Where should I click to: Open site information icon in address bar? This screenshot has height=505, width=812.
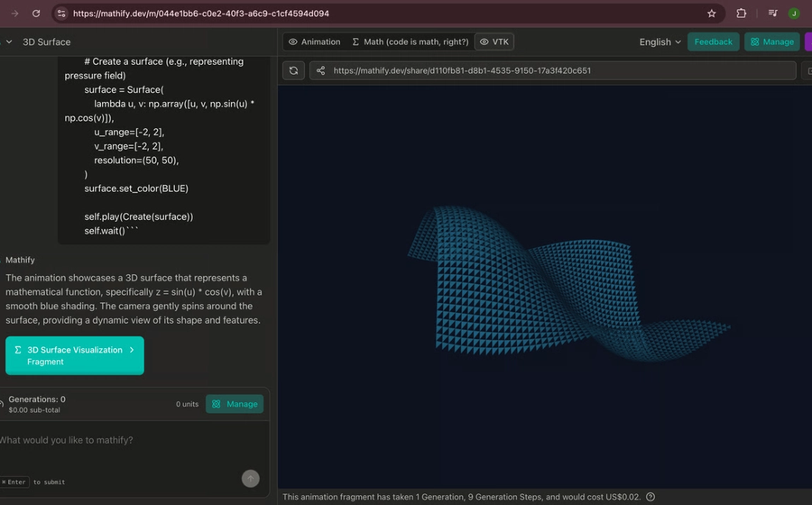61,14
